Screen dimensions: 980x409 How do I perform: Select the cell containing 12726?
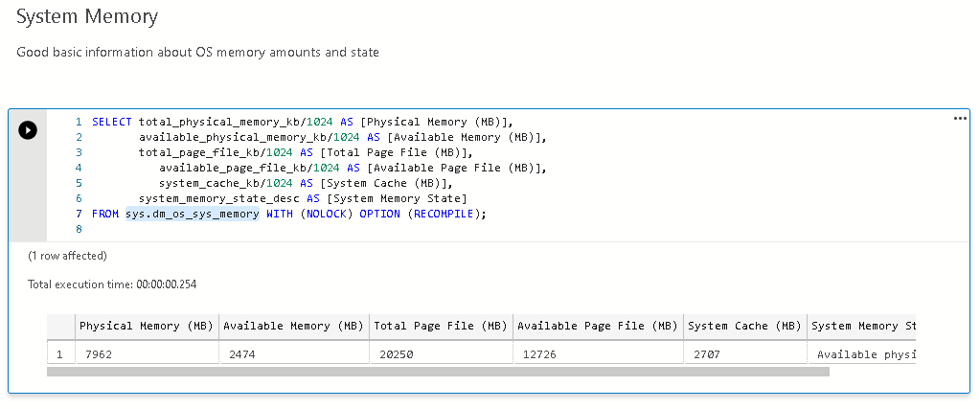pos(597,354)
